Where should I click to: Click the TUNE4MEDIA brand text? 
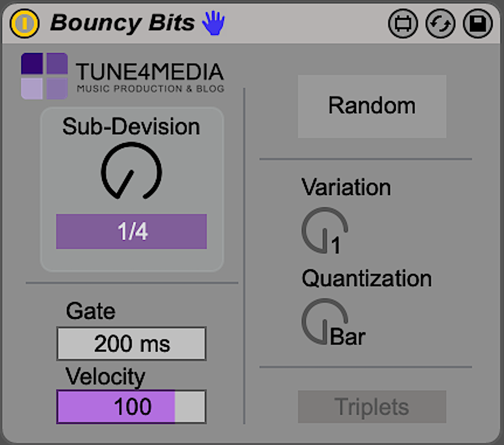point(150,71)
